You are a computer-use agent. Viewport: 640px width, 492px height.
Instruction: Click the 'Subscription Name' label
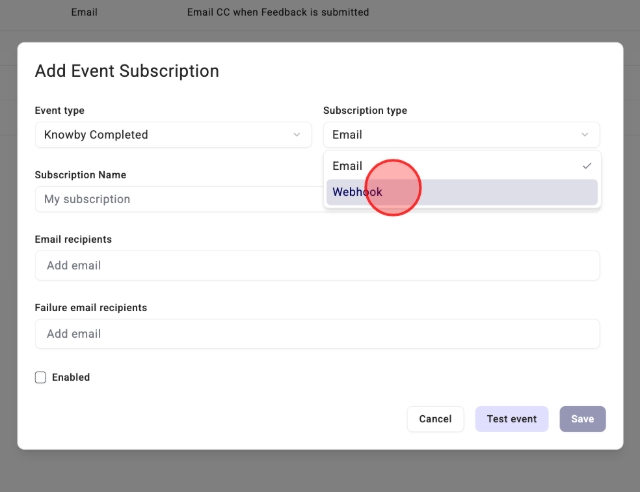(x=80, y=175)
